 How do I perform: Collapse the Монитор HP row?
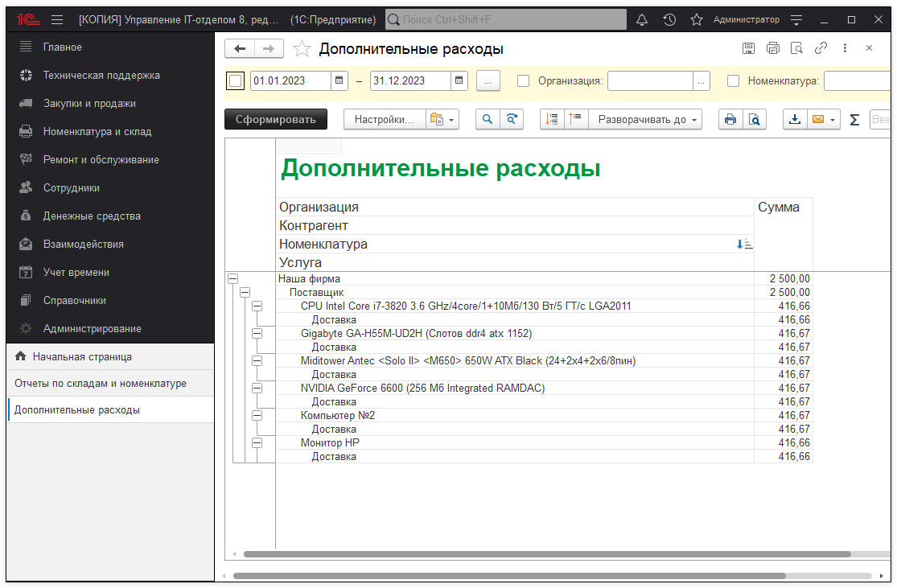click(x=257, y=442)
